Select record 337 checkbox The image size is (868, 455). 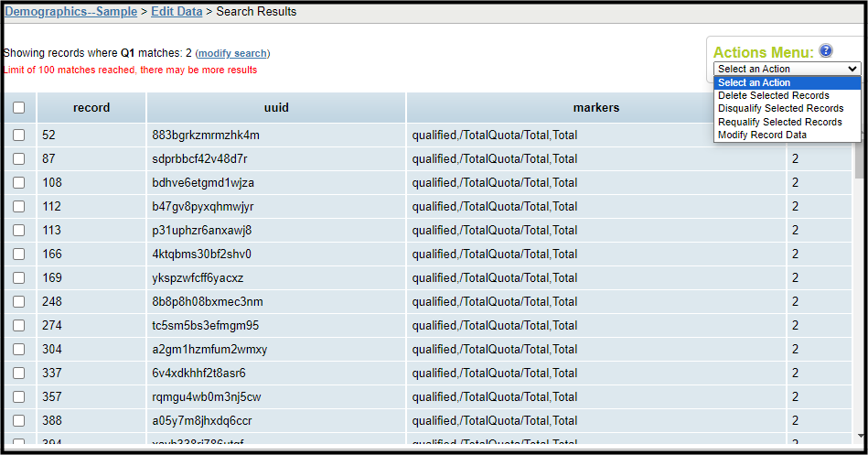19,373
